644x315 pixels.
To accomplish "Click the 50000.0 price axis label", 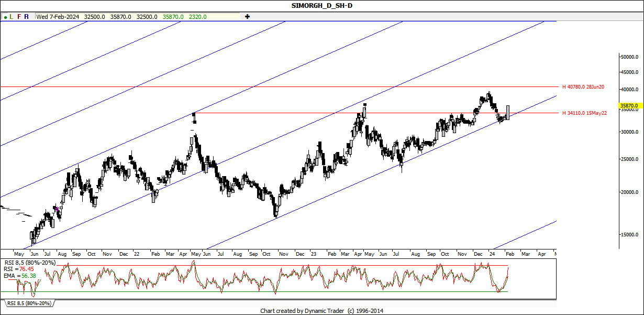I will 629,57.
